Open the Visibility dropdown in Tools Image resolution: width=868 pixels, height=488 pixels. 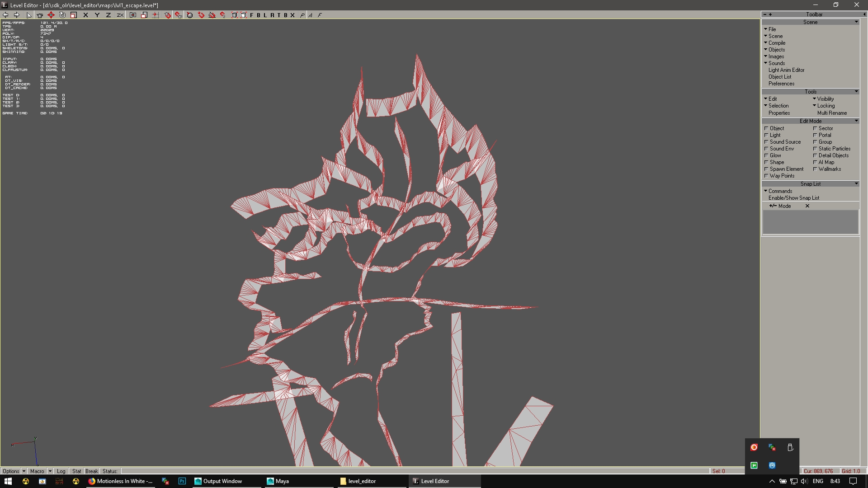pos(825,99)
